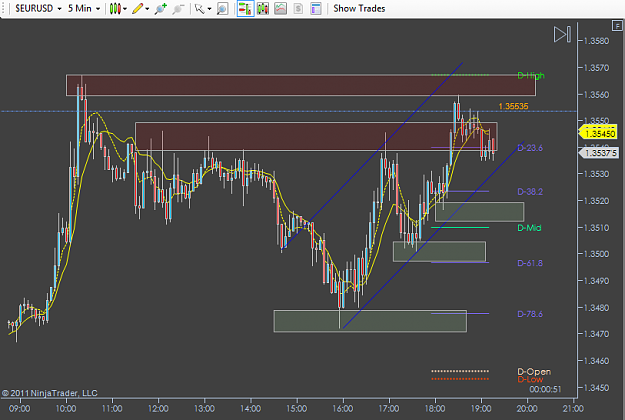Click the 09:00 time axis label
The width and height of the screenshot is (625, 420).
[20, 409]
